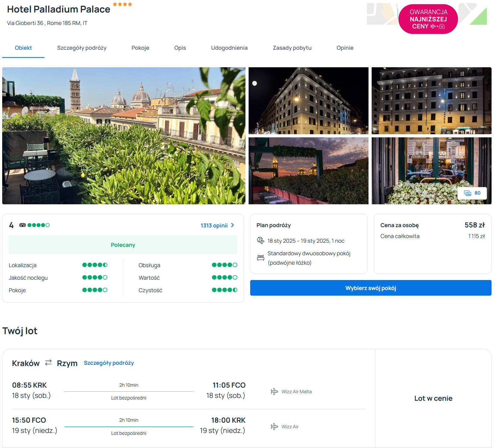Click the TripAdvisor owl logo icon

[23, 225]
